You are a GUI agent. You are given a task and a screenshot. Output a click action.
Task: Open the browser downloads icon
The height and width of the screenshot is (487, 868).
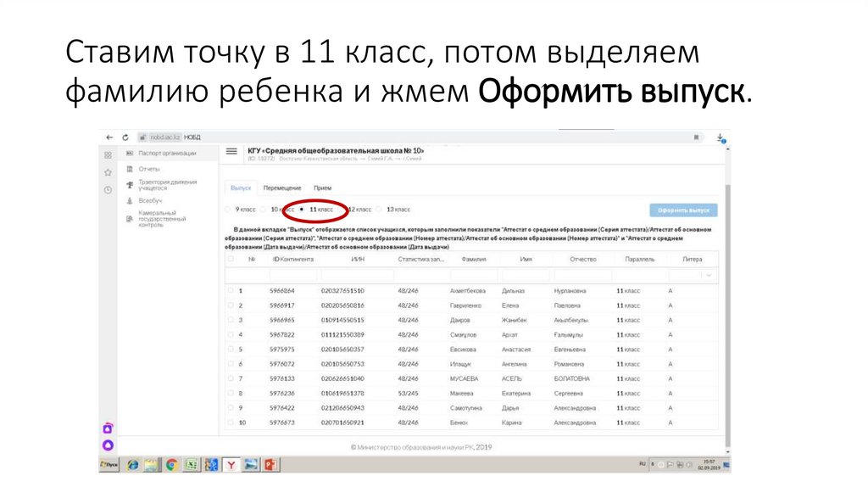(x=721, y=138)
